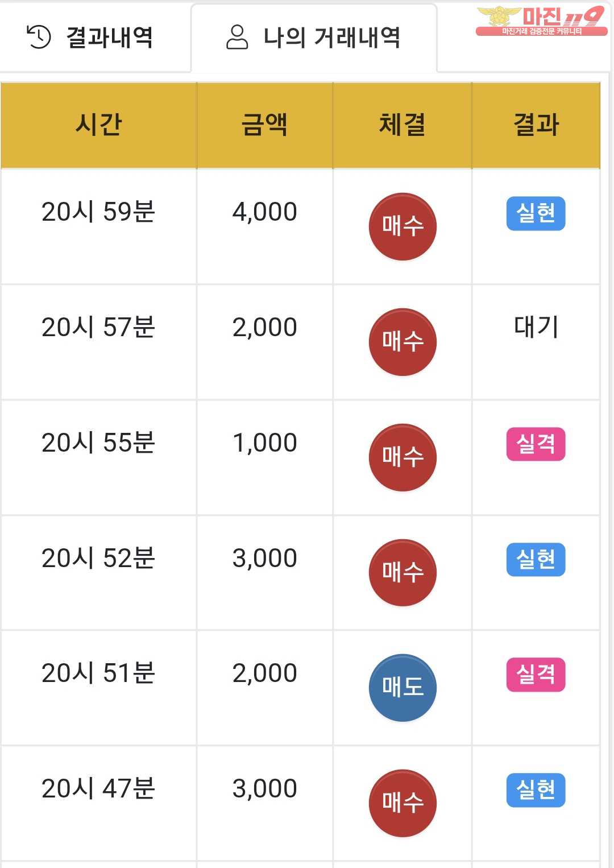Click the 금액 column header
The height and width of the screenshot is (868, 614).
[x=264, y=125]
